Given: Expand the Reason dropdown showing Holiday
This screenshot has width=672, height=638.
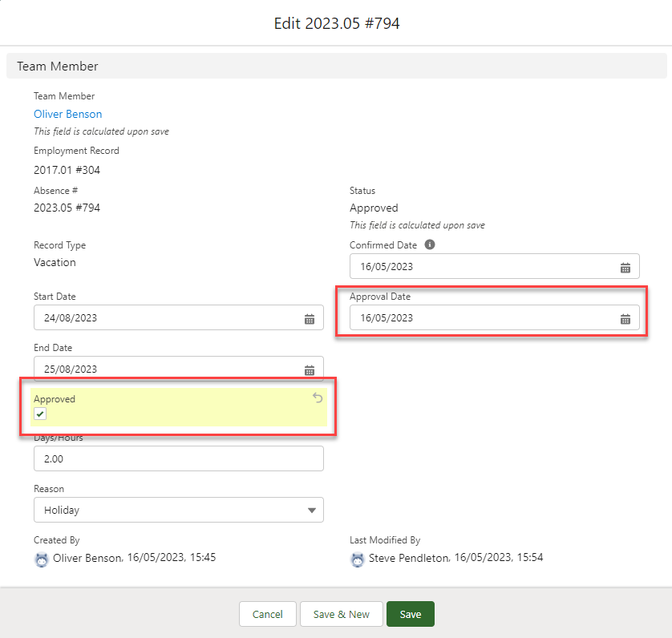Looking at the screenshot, I should click(x=179, y=510).
